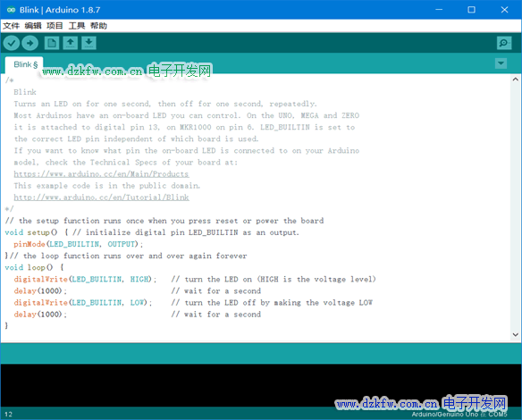The height and width of the screenshot is (420, 522).
Task: Select the Blink sketch tab
Action: tap(24, 64)
